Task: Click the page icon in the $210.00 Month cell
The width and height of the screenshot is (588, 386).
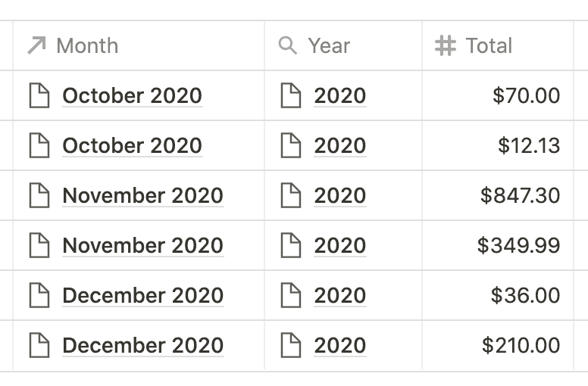Action: pos(39,345)
